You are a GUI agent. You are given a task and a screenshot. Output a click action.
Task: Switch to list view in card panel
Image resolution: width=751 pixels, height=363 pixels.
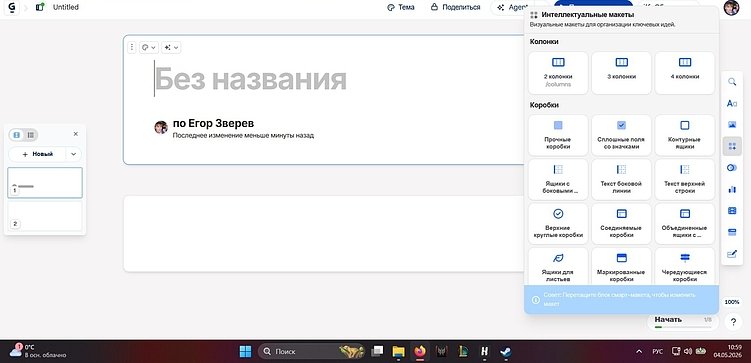[31, 135]
